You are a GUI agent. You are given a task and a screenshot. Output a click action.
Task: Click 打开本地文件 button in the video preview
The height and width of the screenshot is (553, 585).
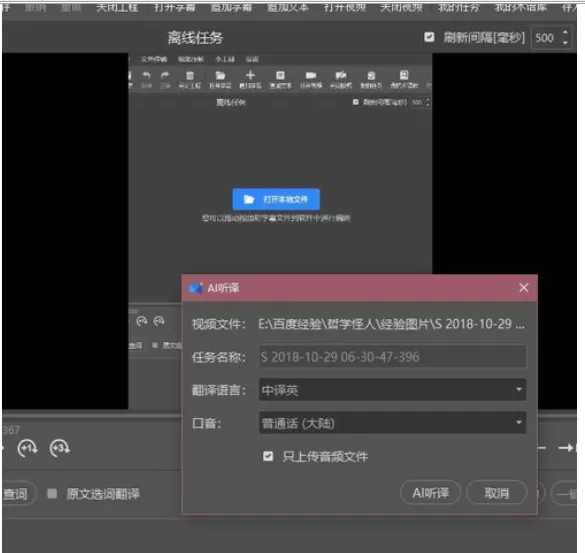click(x=276, y=199)
